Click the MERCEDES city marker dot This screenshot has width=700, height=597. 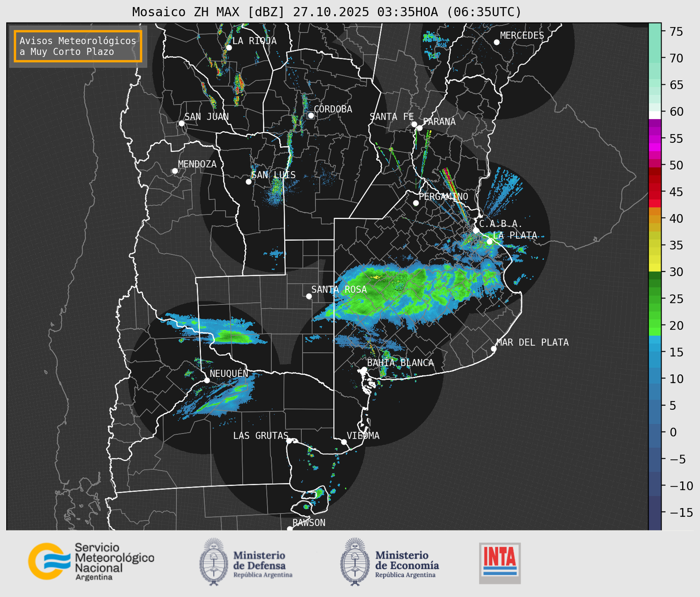(497, 42)
